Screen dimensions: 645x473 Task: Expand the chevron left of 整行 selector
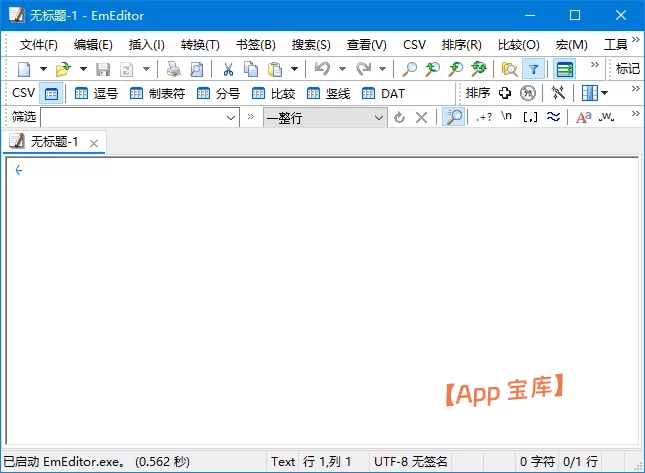251,117
